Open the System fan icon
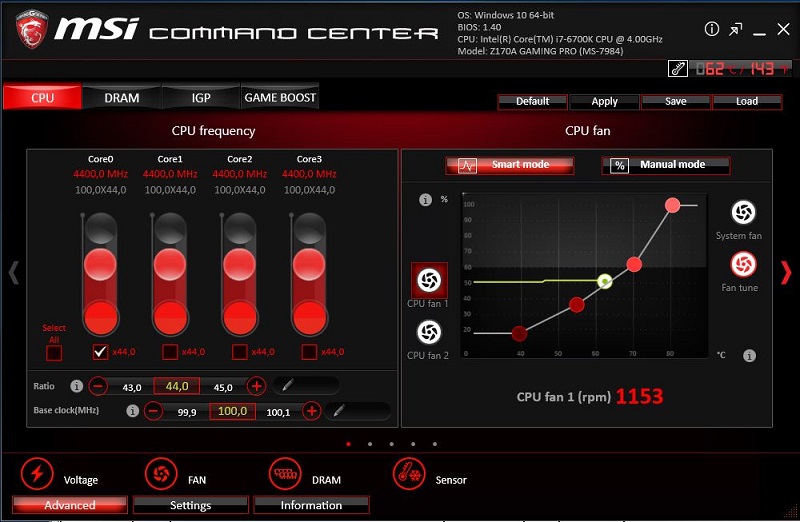800x522 pixels. (x=743, y=212)
